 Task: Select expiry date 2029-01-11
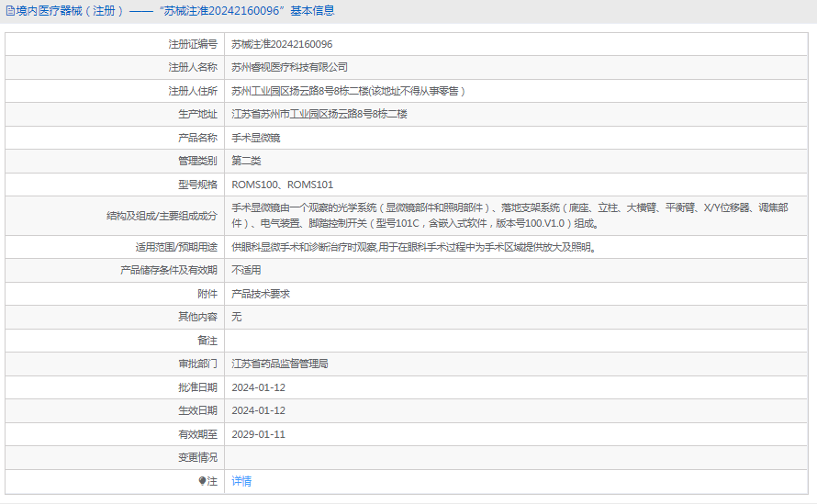(x=259, y=434)
